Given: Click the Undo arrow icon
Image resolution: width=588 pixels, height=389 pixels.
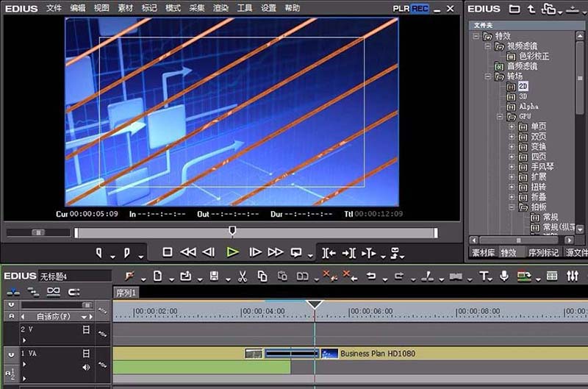Looking at the screenshot, I should (x=371, y=276).
